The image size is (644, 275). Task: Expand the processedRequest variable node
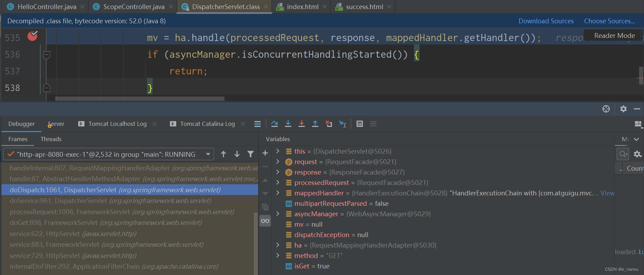coord(277,183)
